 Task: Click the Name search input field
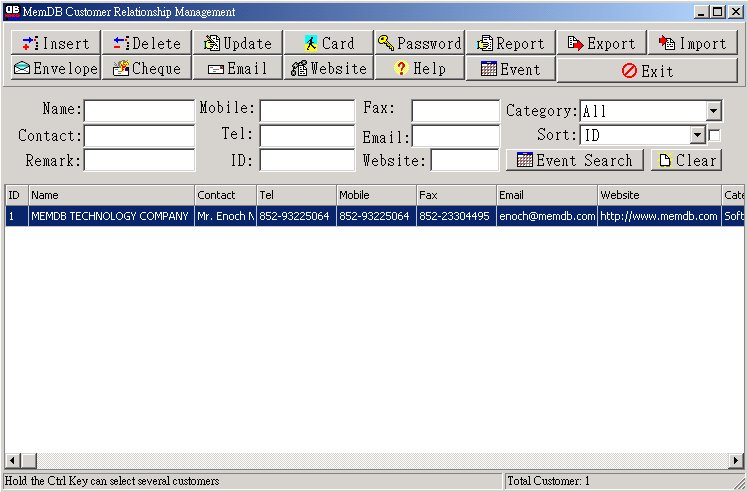coord(139,111)
